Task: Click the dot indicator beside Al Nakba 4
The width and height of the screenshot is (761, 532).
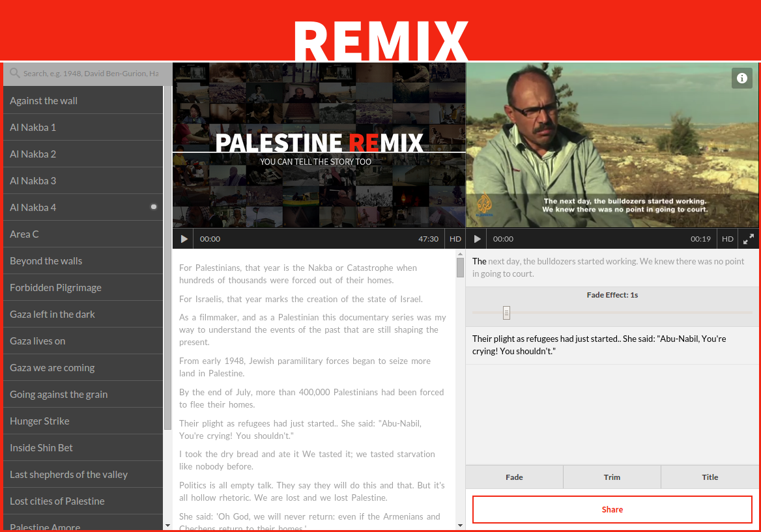Action: click(x=154, y=207)
